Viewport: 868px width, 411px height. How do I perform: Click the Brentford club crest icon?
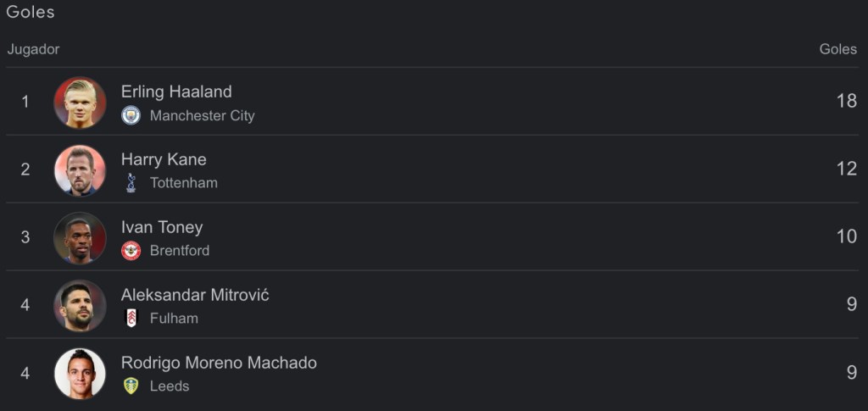pos(131,251)
